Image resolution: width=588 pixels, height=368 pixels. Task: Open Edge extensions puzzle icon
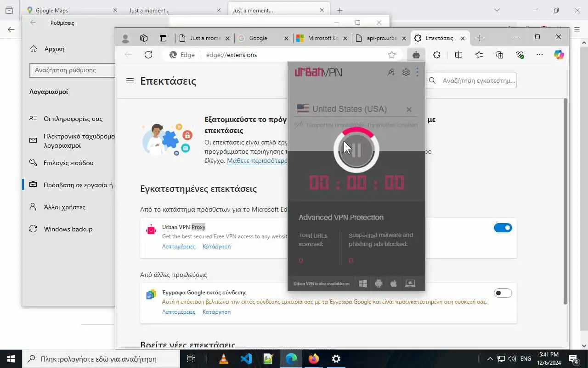436,55
